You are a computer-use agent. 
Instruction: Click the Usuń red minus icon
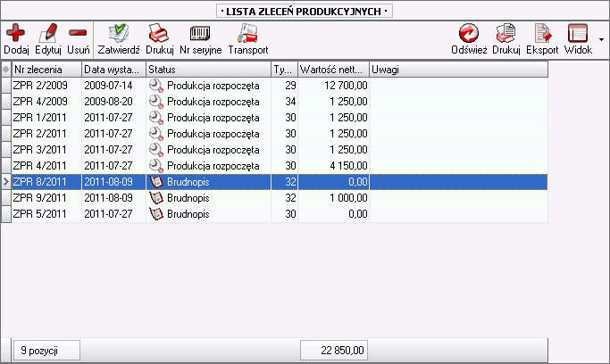pyautogui.click(x=78, y=33)
